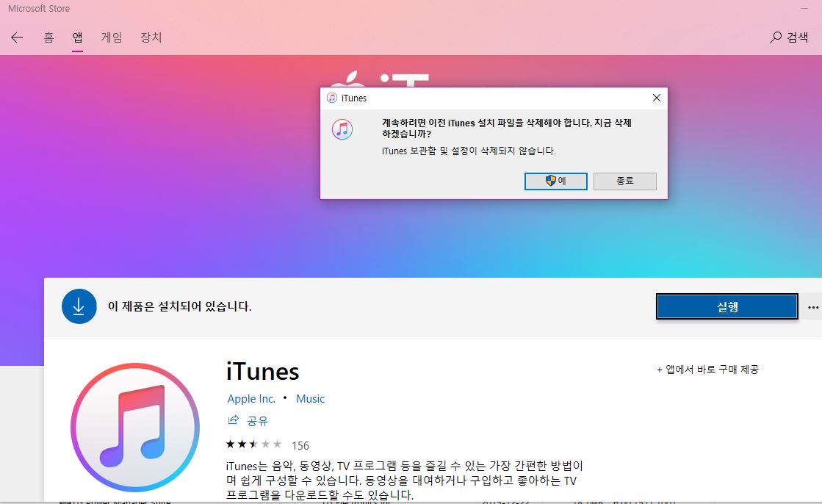The width and height of the screenshot is (822, 504).
Task: Open the more options ellipsis next to 실행
Action: [812, 307]
